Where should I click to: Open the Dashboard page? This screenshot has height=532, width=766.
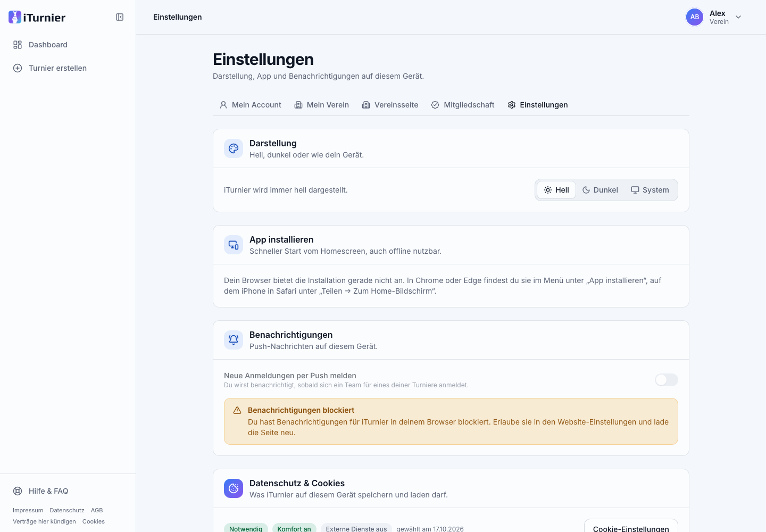click(68, 45)
